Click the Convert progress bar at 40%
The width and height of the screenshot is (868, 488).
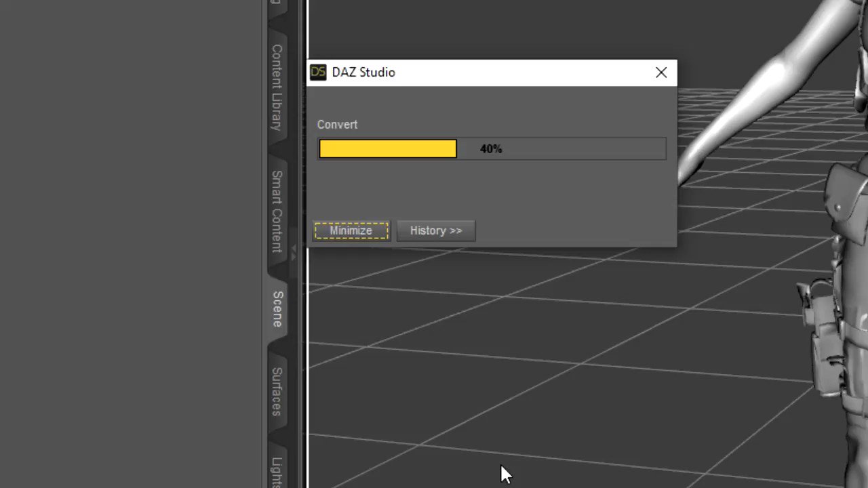(387, 148)
